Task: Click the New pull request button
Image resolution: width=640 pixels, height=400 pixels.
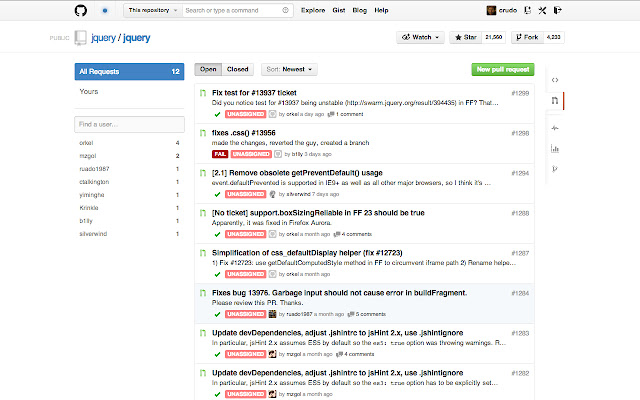Action: click(x=503, y=70)
